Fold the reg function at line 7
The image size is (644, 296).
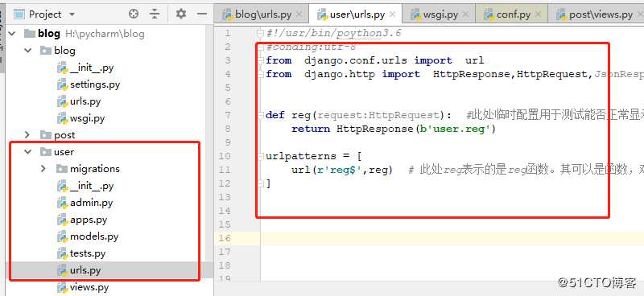pos(260,115)
